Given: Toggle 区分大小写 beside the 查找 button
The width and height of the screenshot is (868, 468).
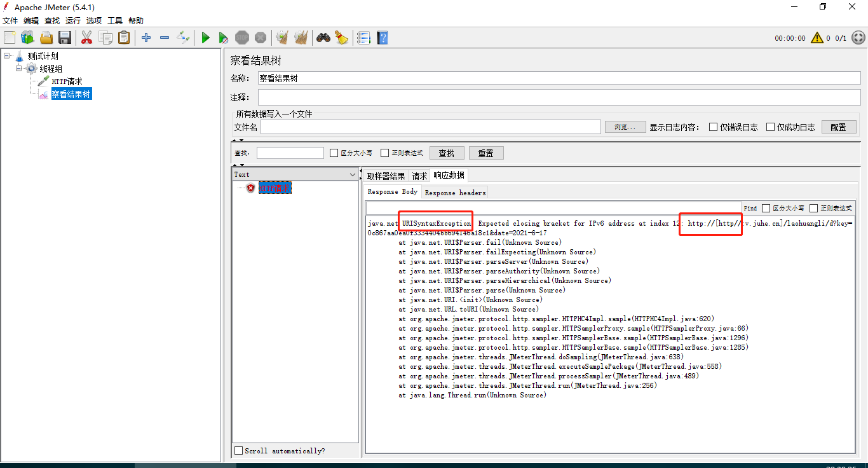Looking at the screenshot, I should [334, 153].
